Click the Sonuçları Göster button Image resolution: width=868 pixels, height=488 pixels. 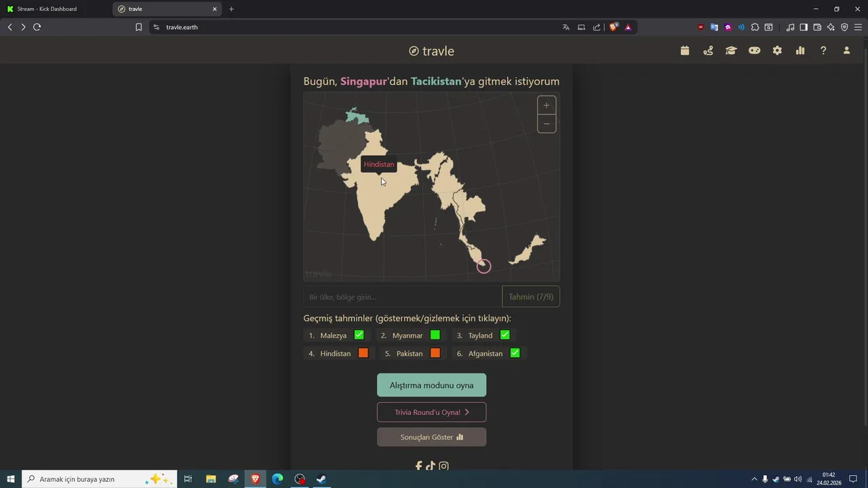point(431,437)
